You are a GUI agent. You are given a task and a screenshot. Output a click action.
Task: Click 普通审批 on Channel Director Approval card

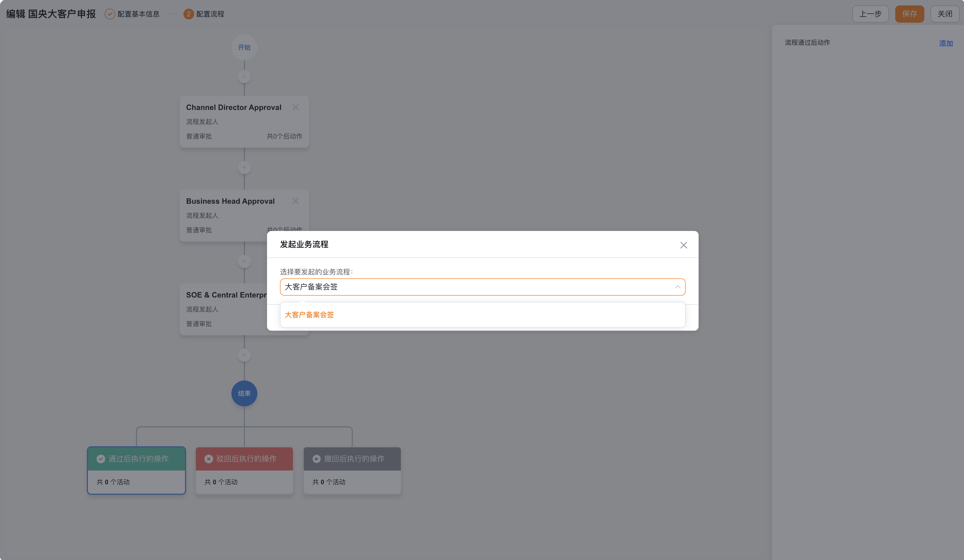pos(199,136)
